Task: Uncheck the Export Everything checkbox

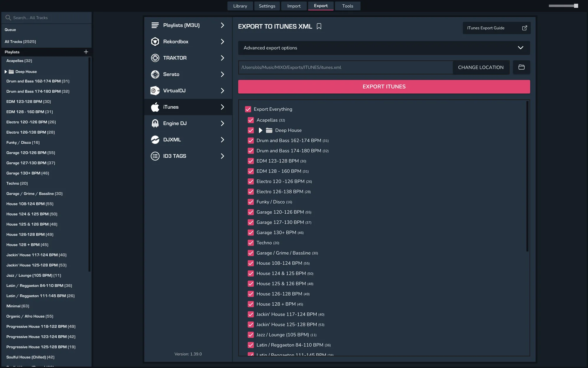Action: point(248,109)
